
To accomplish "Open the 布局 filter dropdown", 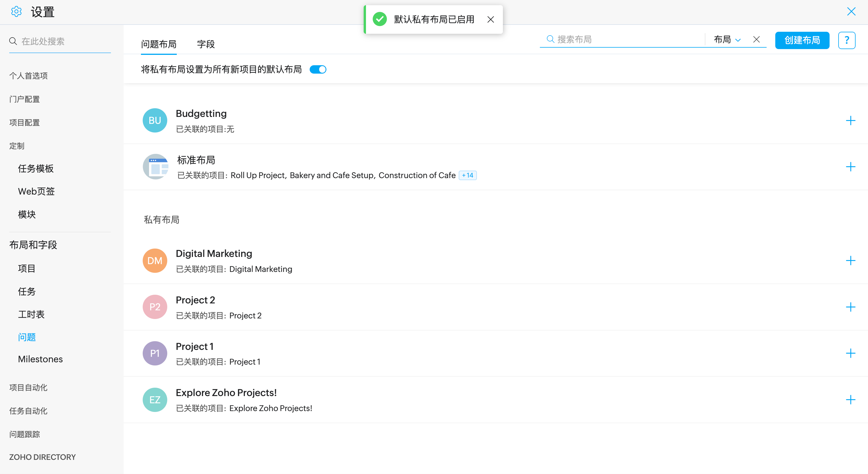I will tap(727, 40).
